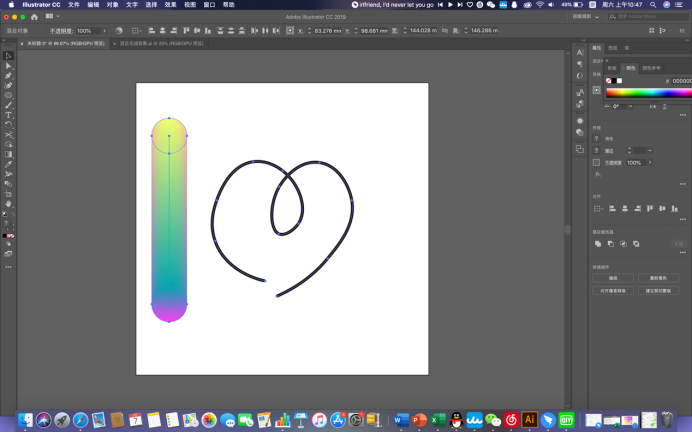The height and width of the screenshot is (433, 692).
Task: Select the Selection (black arrow) tool
Action: click(x=8, y=56)
